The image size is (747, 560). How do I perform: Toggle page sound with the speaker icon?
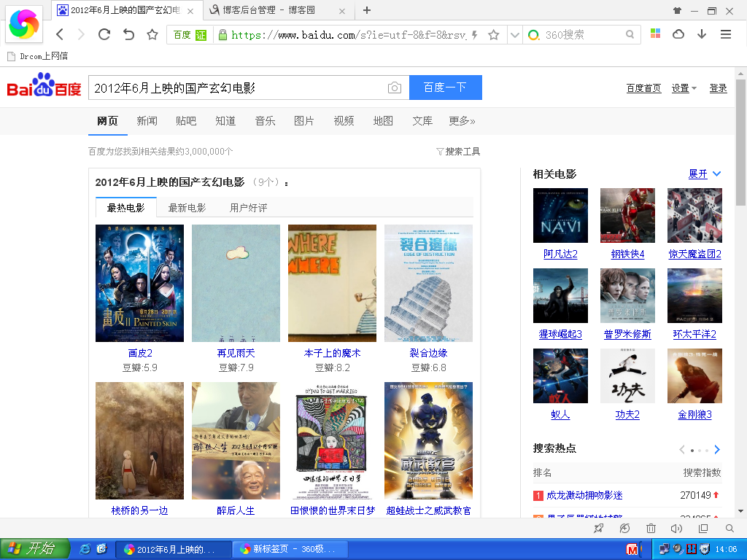point(676,528)
